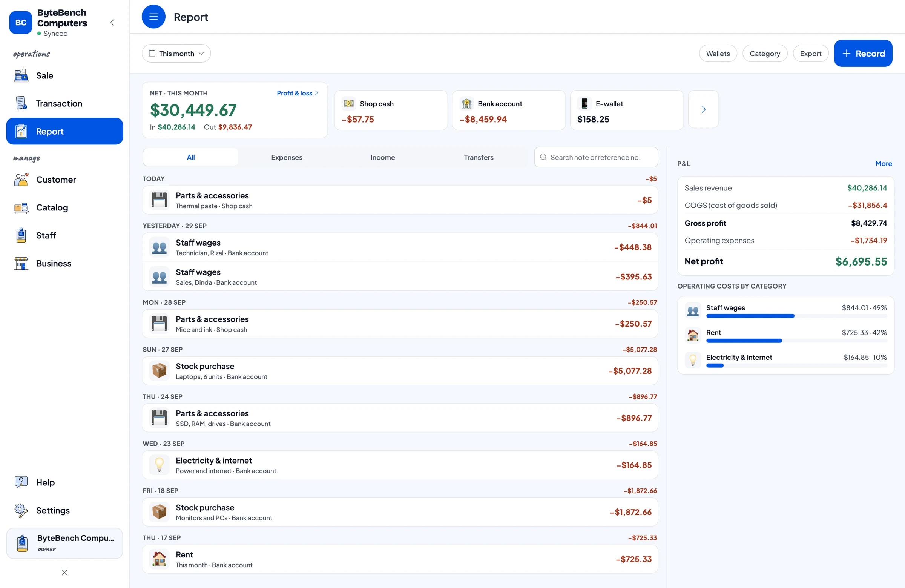Open the Sale cash register icon

tap(21, 75)
